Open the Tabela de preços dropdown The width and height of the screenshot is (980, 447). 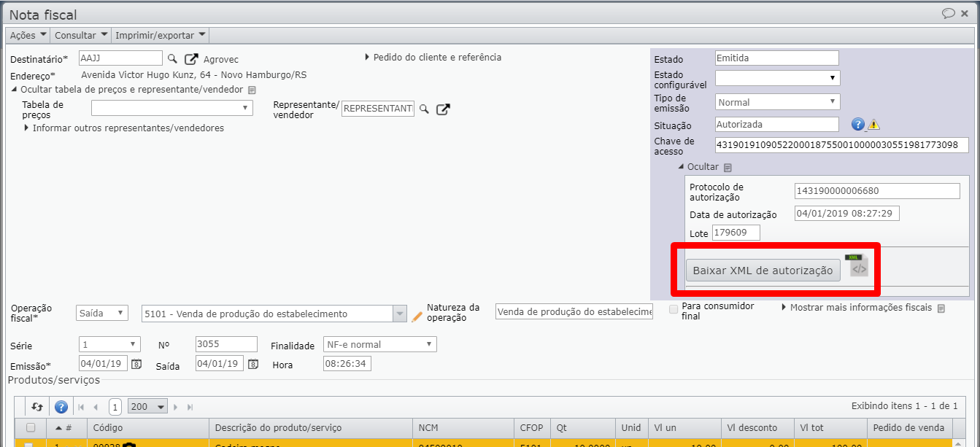pyautogui.click(x=172, y=108)
